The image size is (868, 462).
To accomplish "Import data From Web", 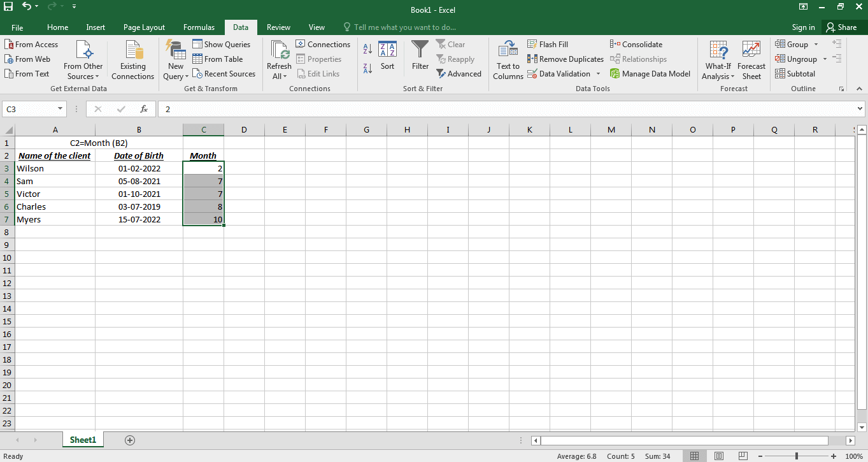I will [x=27, y=59].
